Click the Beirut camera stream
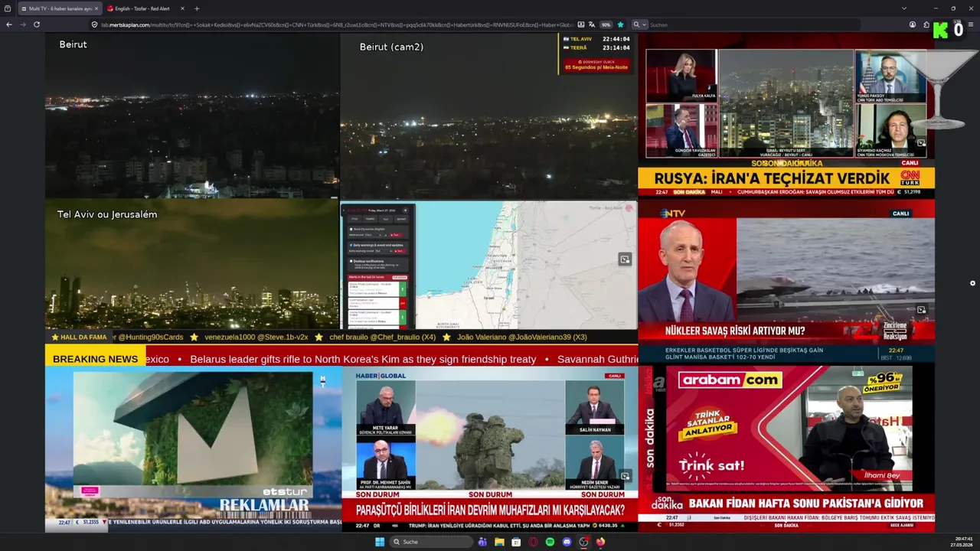 [192, 116]
